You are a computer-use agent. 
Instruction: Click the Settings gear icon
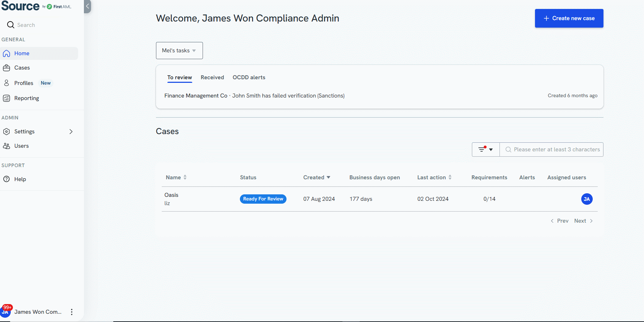[x=6, y=132]
